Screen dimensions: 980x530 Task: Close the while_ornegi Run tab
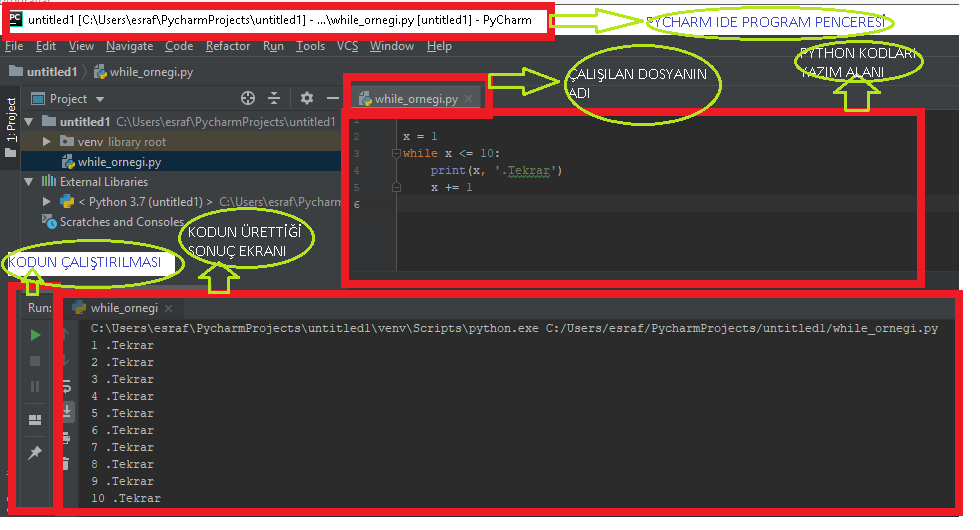pos(169,308)
